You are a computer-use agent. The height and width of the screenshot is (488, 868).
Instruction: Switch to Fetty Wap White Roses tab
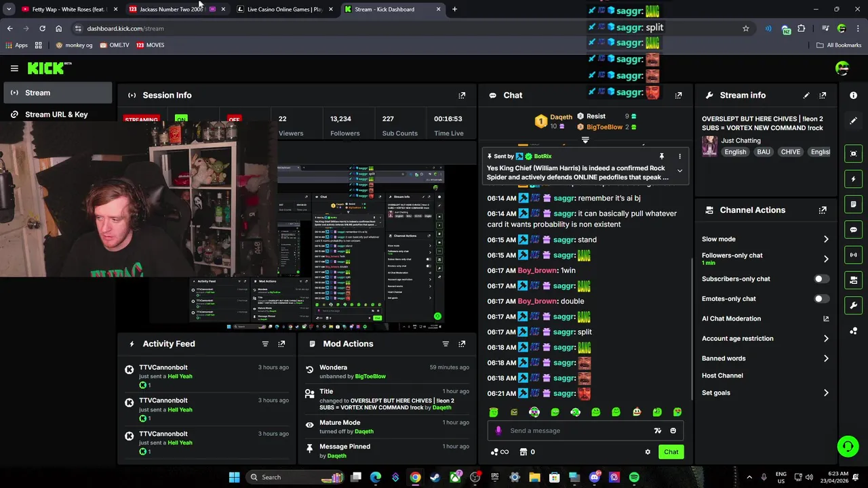68,9
